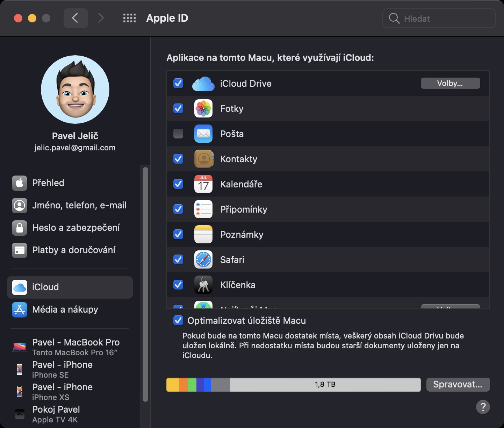Click the sidebar vertical scrollbar
Image resolution: width=504 pixels, height=428 pixels.
[x=145, y=284]
